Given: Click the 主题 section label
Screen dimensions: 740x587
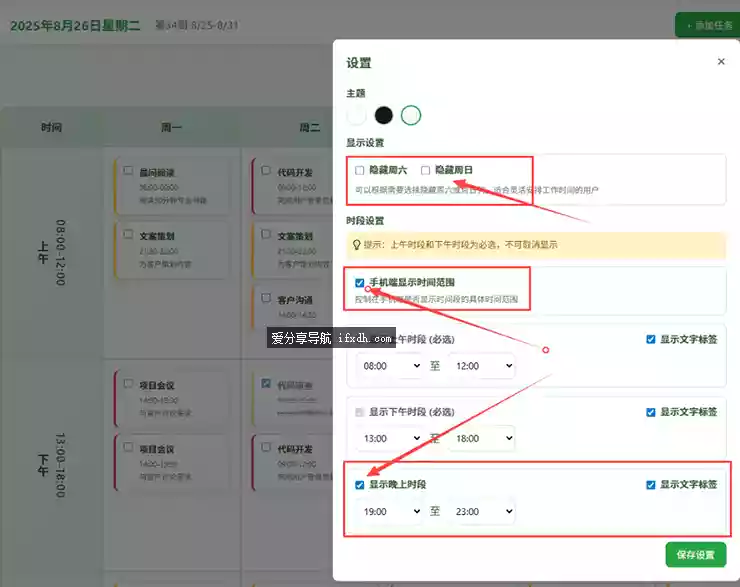Looking at the screenshot, I should click(356, 93).
